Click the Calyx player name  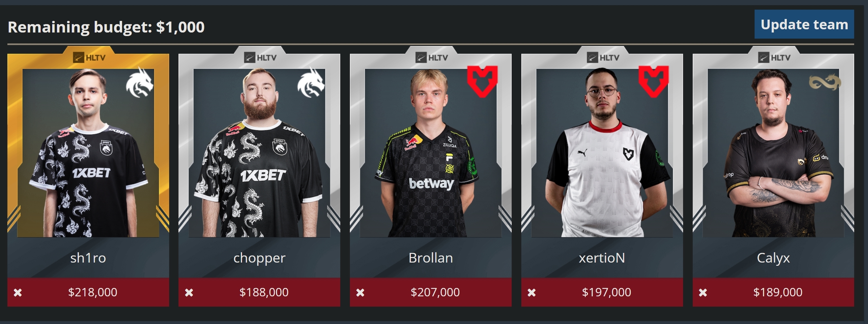click(x=773, y=258)
